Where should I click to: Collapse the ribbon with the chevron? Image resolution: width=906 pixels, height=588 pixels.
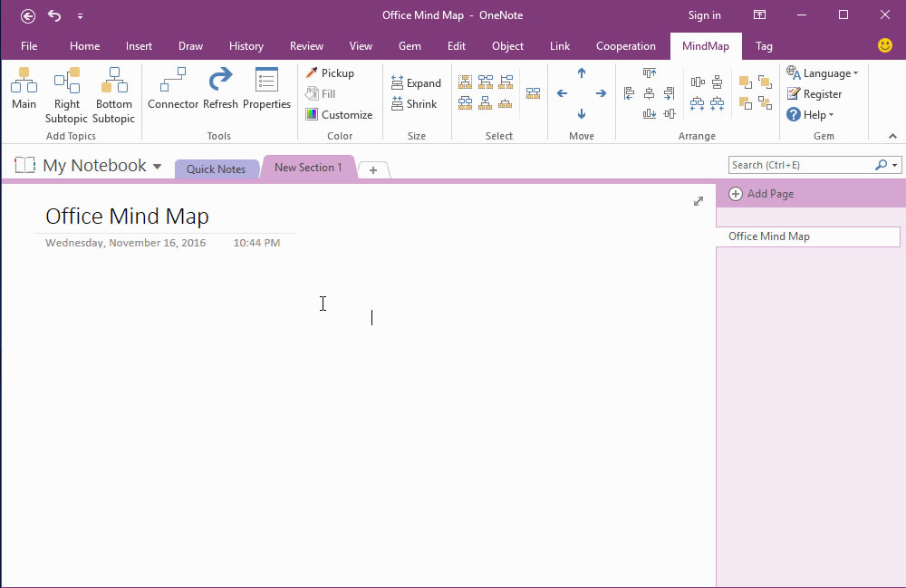coord(891,135)
